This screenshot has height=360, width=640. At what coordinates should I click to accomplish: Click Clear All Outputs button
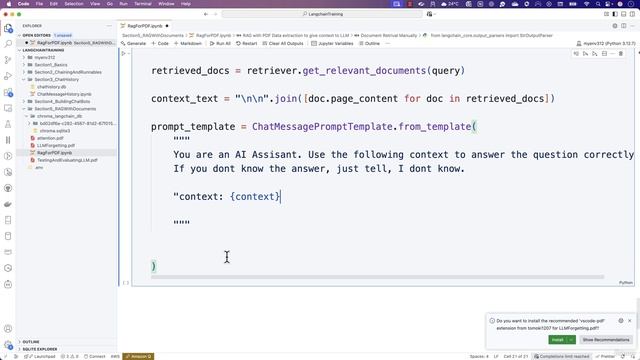click(x=283, y=43)
